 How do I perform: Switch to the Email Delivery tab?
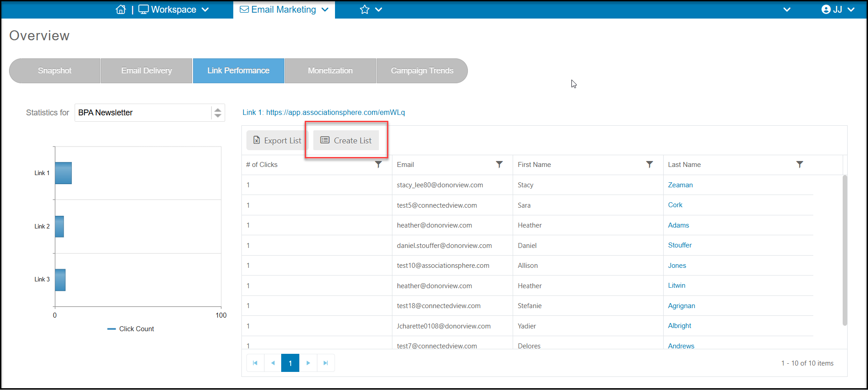(146, 71)
